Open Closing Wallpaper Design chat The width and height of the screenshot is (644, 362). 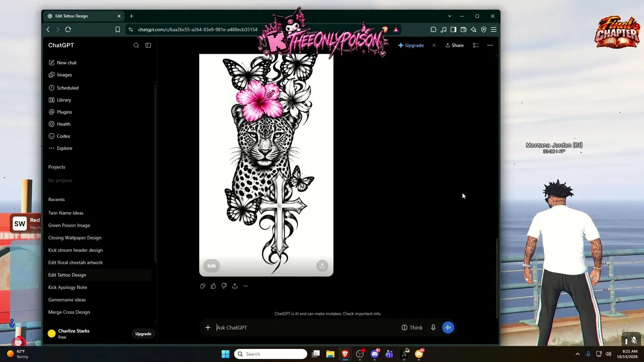pos(74,238)
